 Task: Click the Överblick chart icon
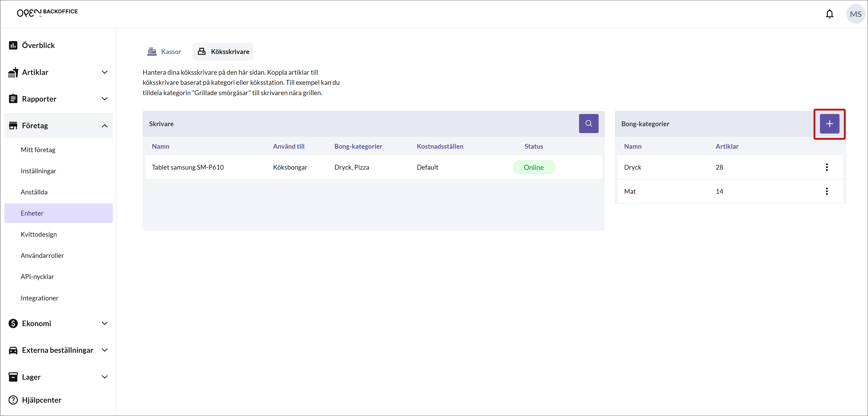pyautogui.click(x=13, y=45)
